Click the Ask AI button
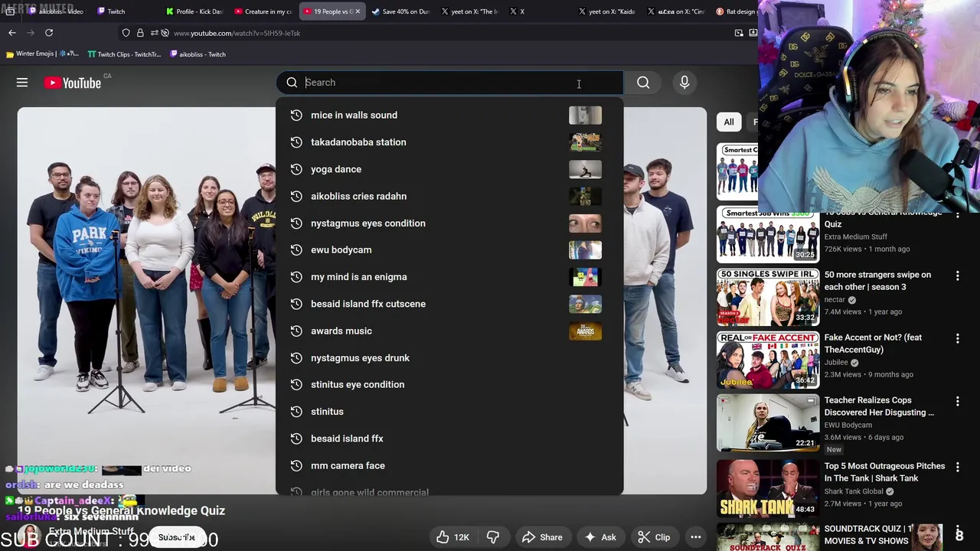Screen dimensions: 980x551 599,537
